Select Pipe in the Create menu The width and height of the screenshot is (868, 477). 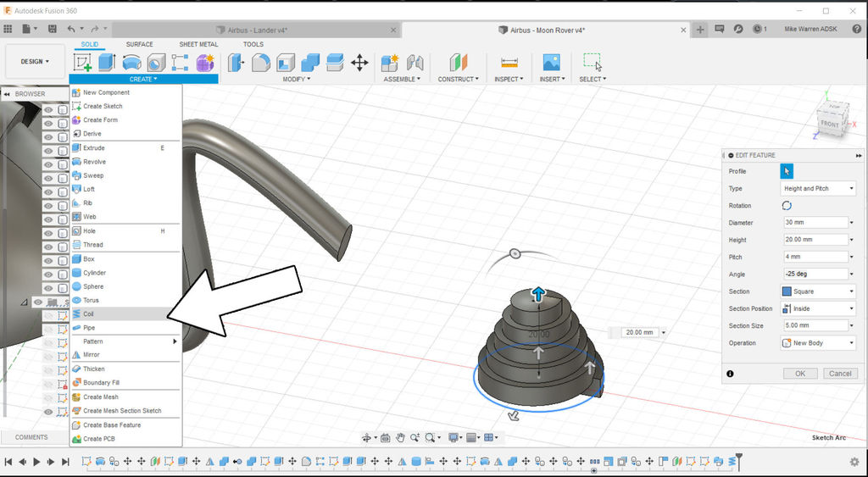[89, 327]
